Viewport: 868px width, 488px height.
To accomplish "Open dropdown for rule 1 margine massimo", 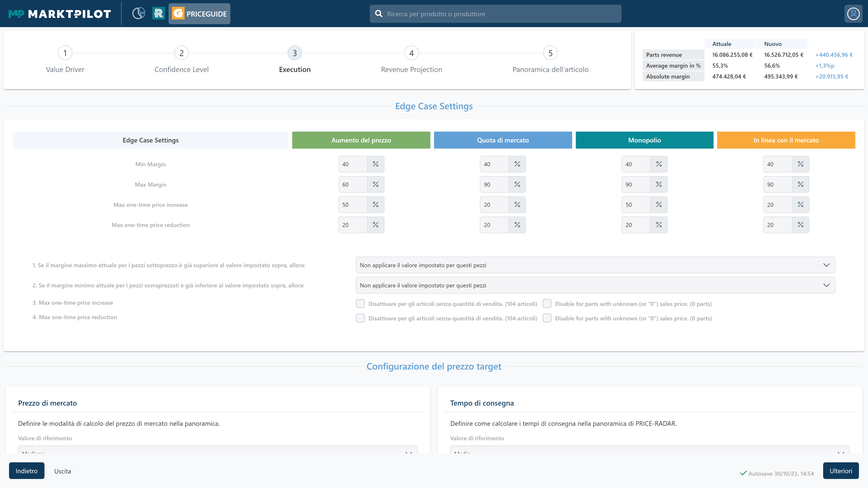I will 595,265.
